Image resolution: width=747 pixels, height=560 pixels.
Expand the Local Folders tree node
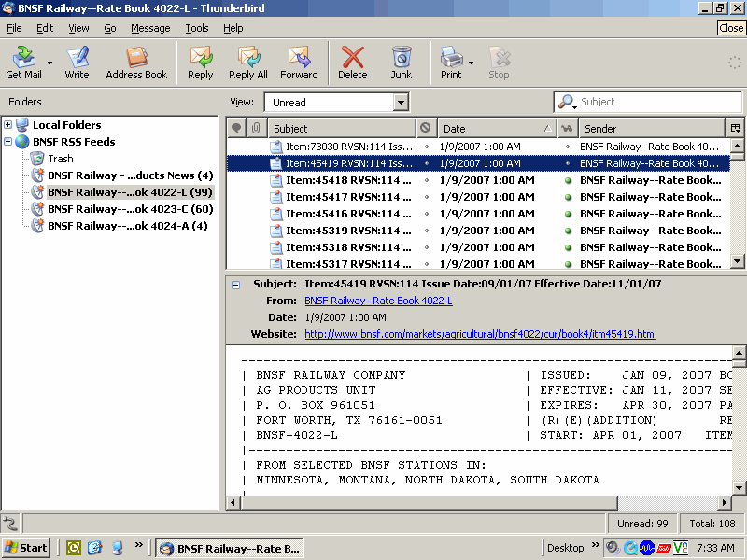pyautogui.click(x=7, y=125)
